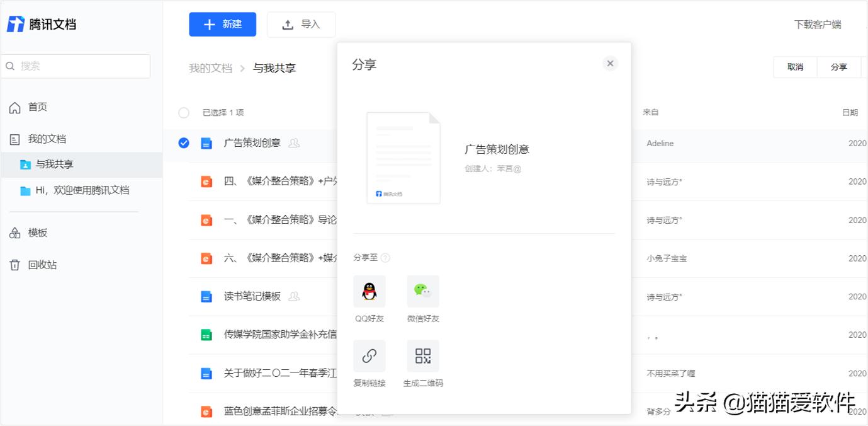868x426 pixels.
Task: Click the select-all circle beside 已选择 1 项
Action: click(183, 113)
